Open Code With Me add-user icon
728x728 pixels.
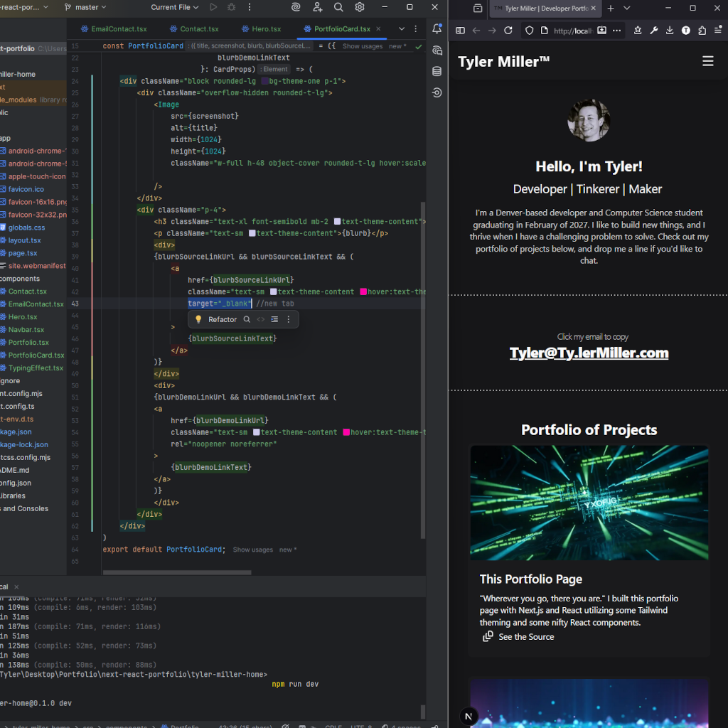318,7
